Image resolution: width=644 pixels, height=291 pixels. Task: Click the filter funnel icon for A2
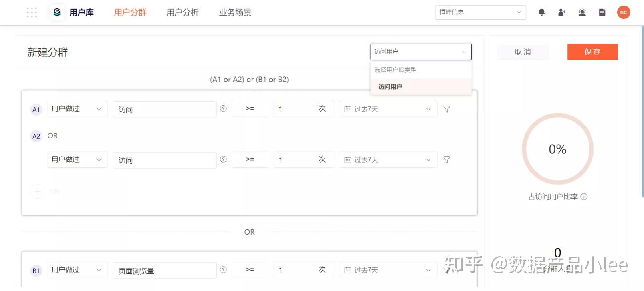[447, 160]
